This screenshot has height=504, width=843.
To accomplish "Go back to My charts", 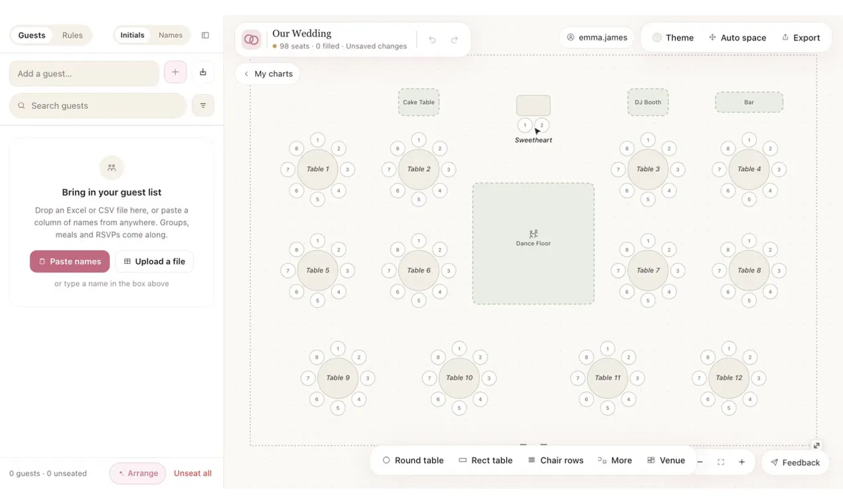I will [268, 74].
